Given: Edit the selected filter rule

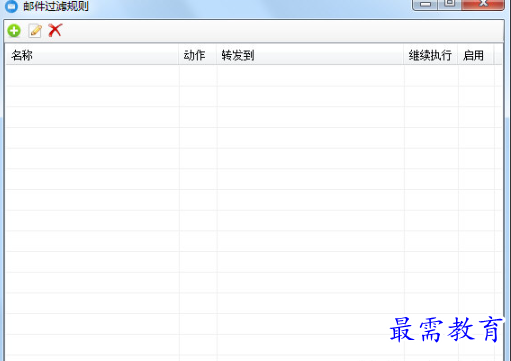Looking at the screenshot, I should [x=35, y=31].
